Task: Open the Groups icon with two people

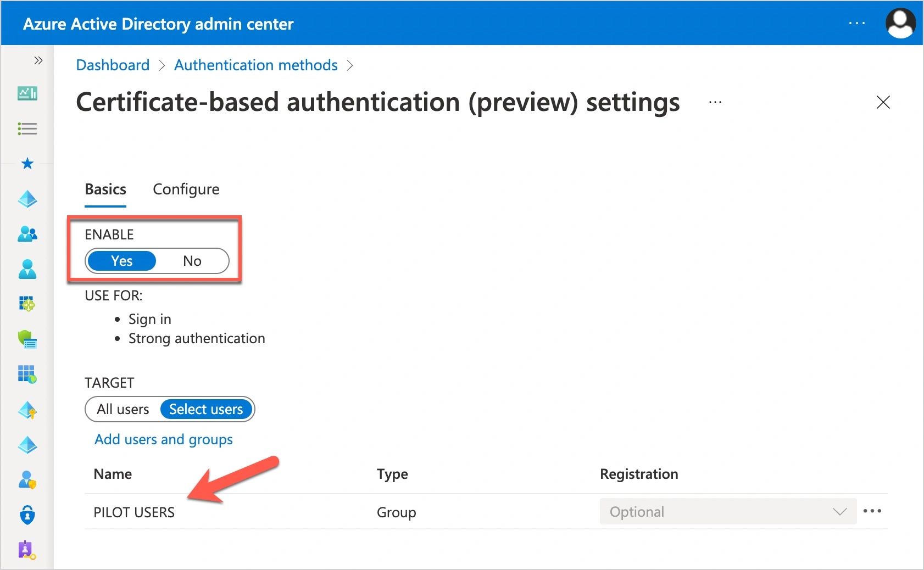Action: coord(27,234)
